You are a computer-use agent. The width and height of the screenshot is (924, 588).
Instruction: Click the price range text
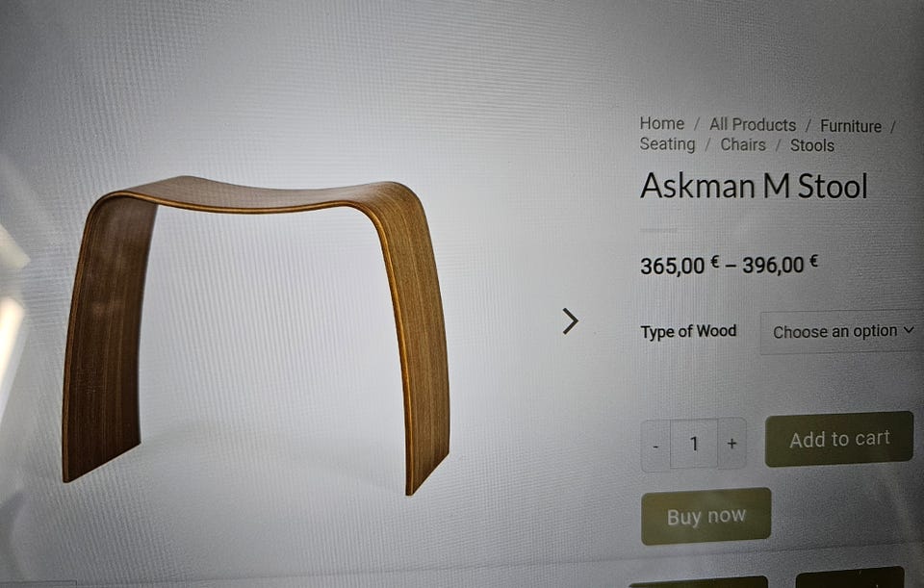pos(729,266)
